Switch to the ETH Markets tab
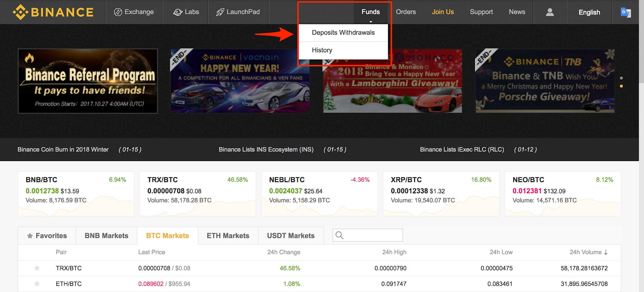 [x=228, y=236]
